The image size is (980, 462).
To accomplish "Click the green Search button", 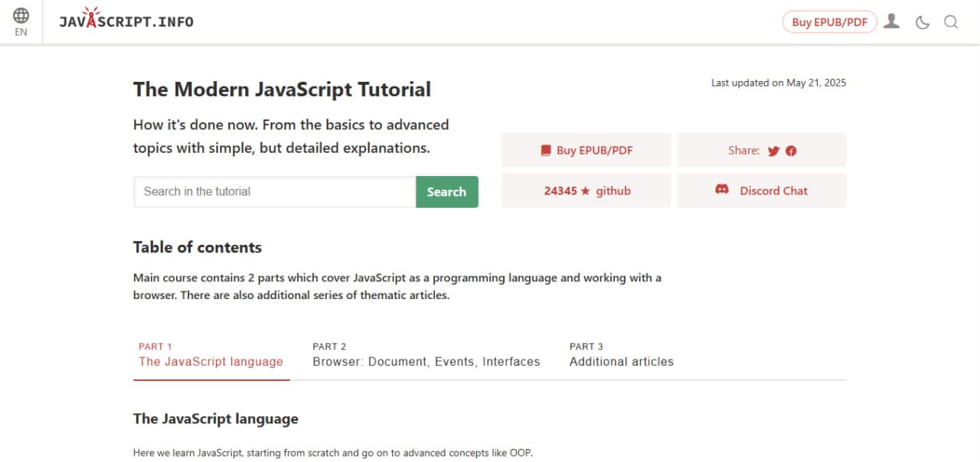I will [x=447, y=191].
